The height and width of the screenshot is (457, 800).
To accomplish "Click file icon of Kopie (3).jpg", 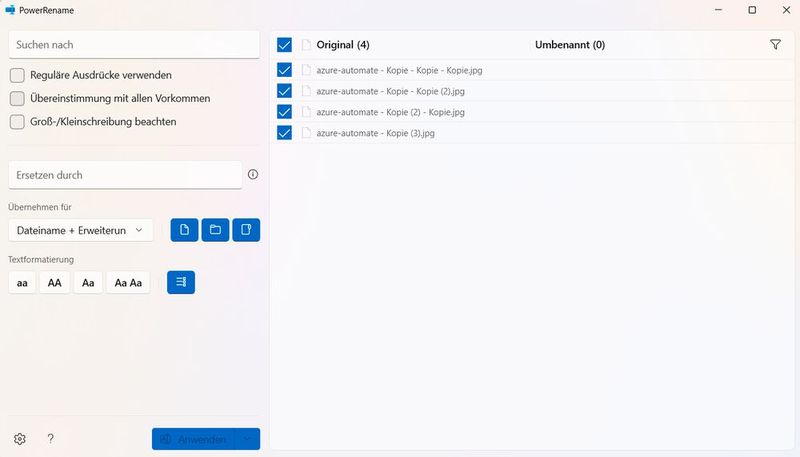I will coord(306,133).
